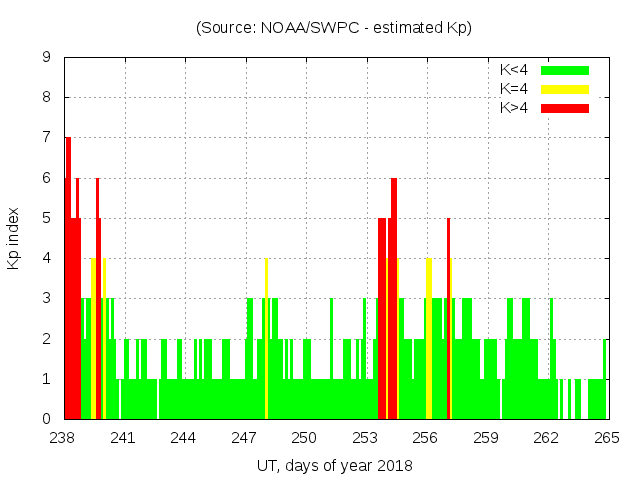Click the green K<4 legend swatch

tap(565, 70)
